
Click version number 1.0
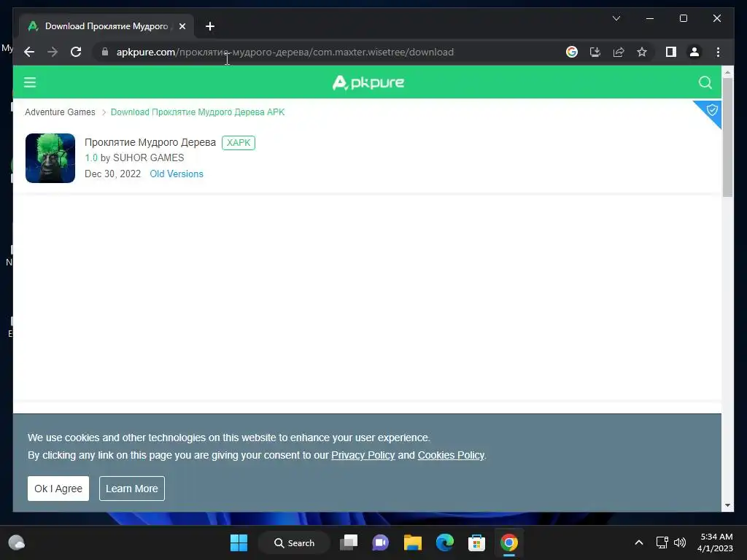tap(91, 157)
